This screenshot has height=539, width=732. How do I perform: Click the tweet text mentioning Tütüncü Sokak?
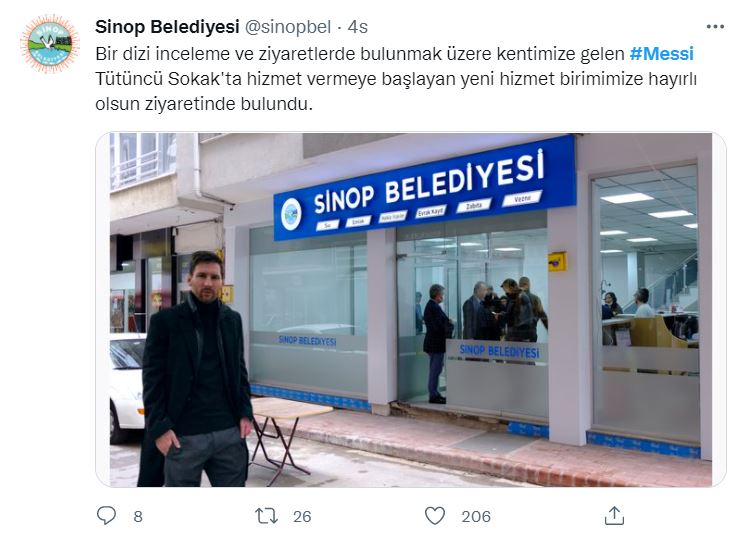click(396, 79)
